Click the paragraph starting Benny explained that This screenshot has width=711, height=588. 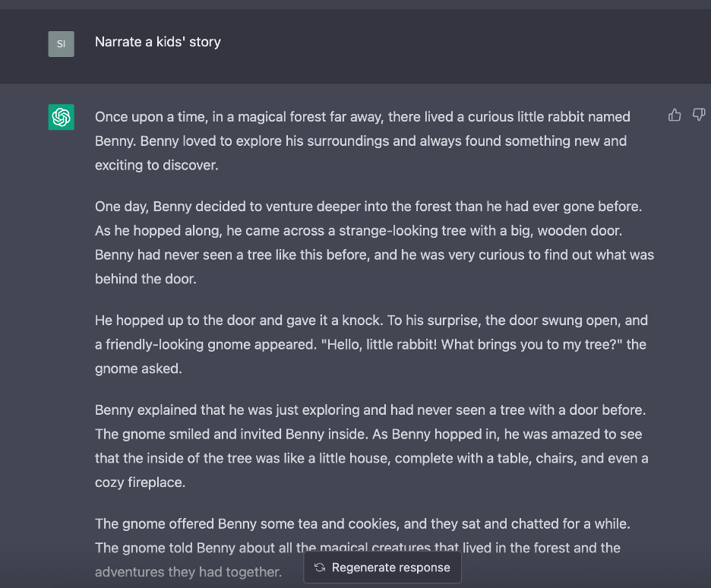[x=371, y=446]
